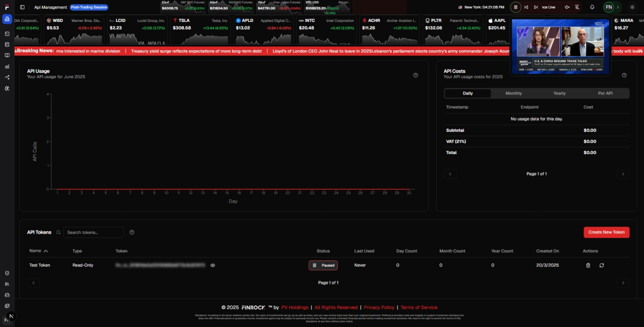The image size is (644, 327).
Task: Open the Privacy Policy footer link
Action: click(x=379, y=307)
